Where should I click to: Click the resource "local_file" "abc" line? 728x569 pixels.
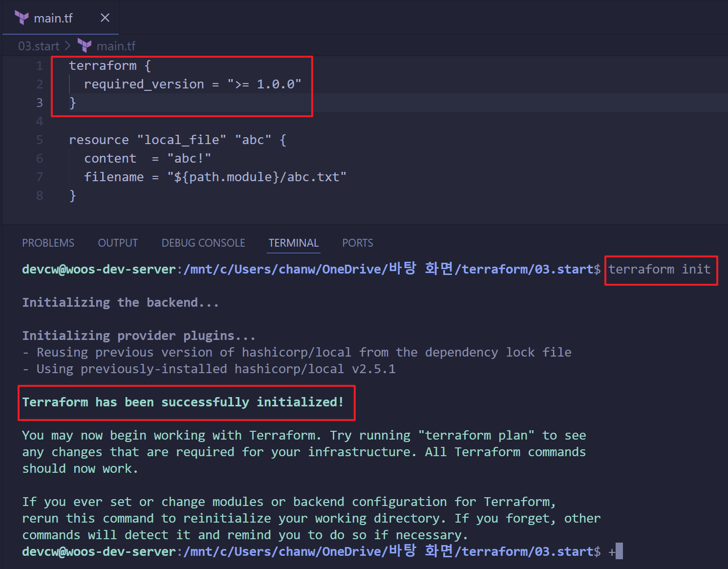click(x=178, y=140)
